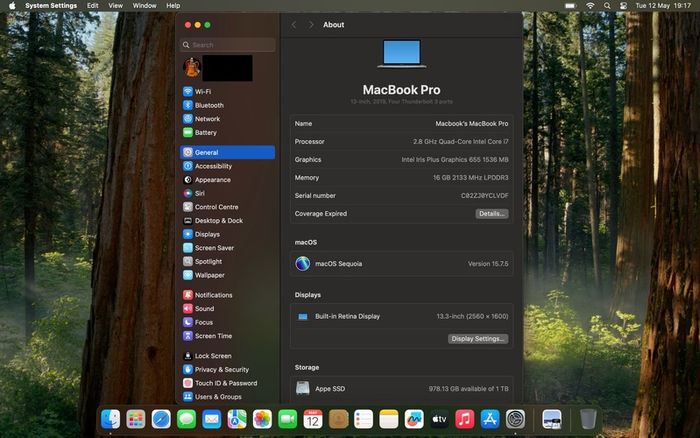Open Music app from the Dock
Image resolution: width=700 pixels, height=438 pixels.
(465, 419)
